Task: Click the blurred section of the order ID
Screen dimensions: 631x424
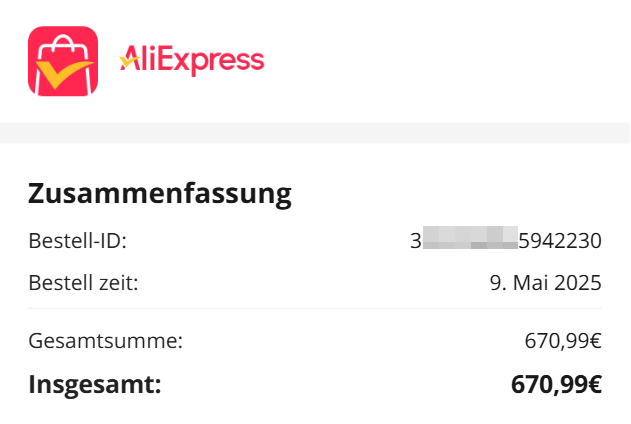Action: pos(469,241)
